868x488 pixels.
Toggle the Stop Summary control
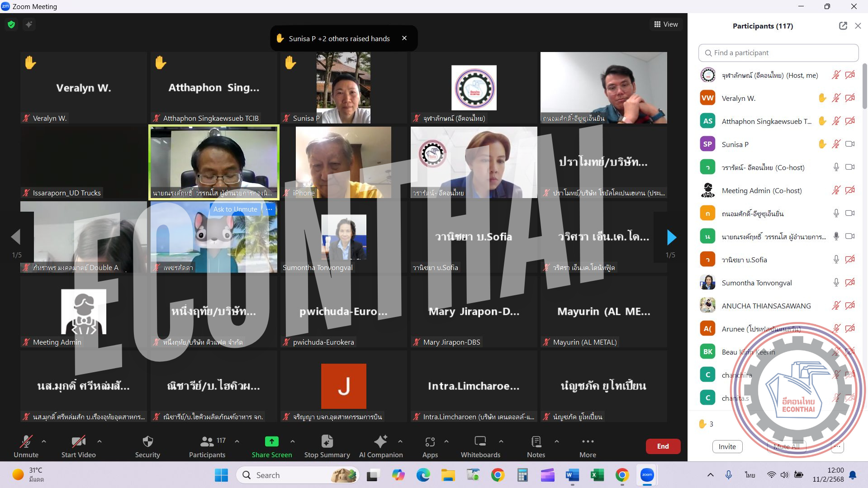[x=327, y=442]
